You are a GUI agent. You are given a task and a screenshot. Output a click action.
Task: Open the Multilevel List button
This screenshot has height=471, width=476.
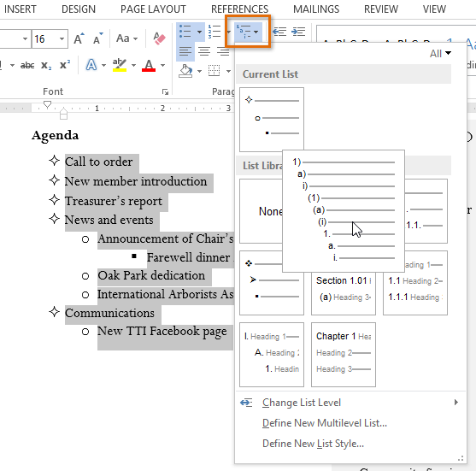point(248,32)
